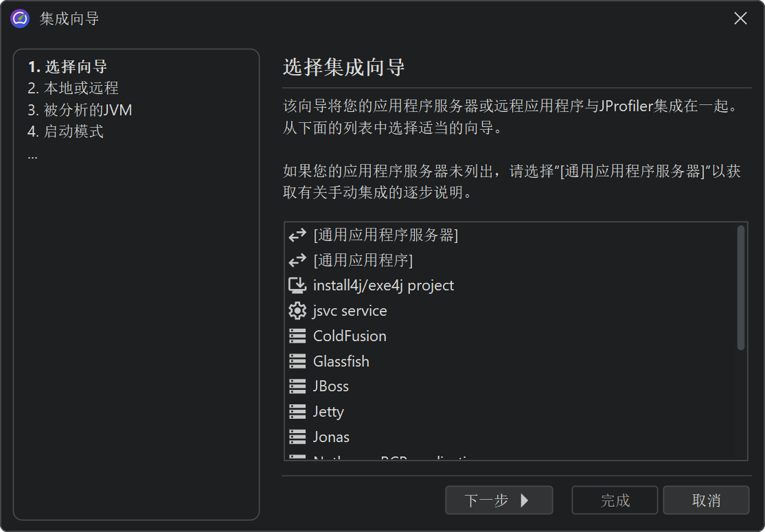The width and height of the screenshot is (765, 532).
Task: Select step 4 启动模式
Action: pos(65,131)
